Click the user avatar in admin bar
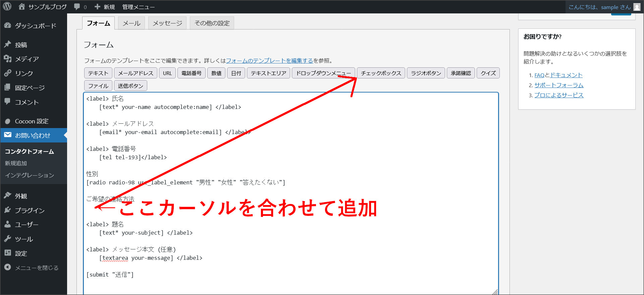644x295 pixels. (637, 7)
